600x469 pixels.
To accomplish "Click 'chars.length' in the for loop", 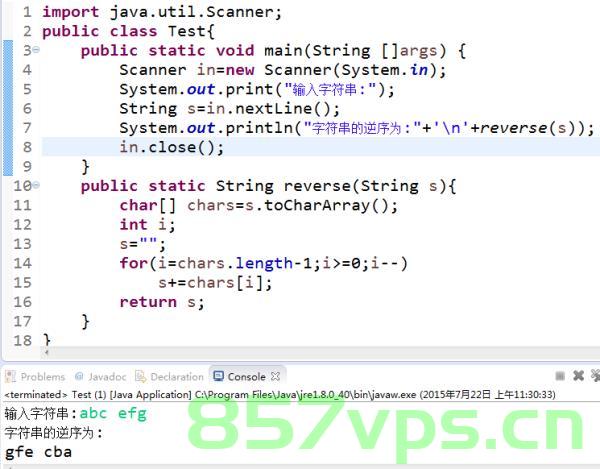I will (x=235, y=263).
